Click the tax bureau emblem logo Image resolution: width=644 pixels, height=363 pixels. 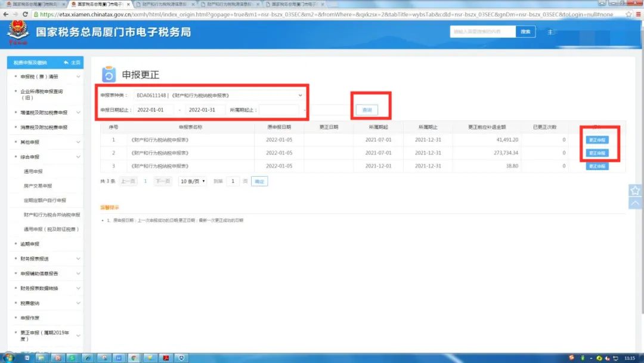(x=18, y=32)
